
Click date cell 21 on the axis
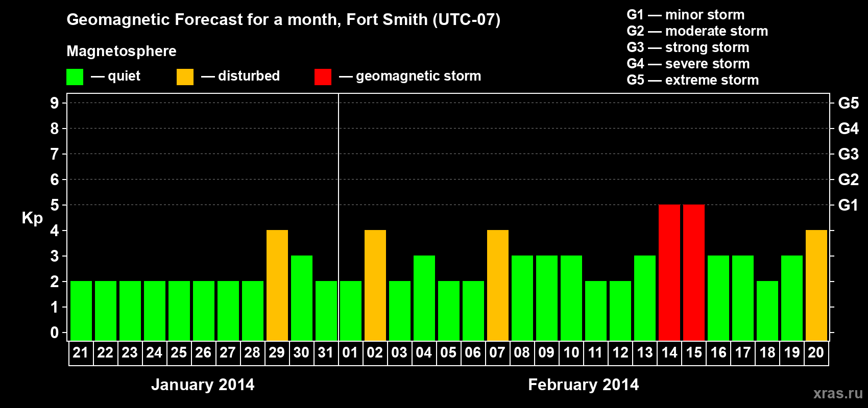(x=81, y=353)
